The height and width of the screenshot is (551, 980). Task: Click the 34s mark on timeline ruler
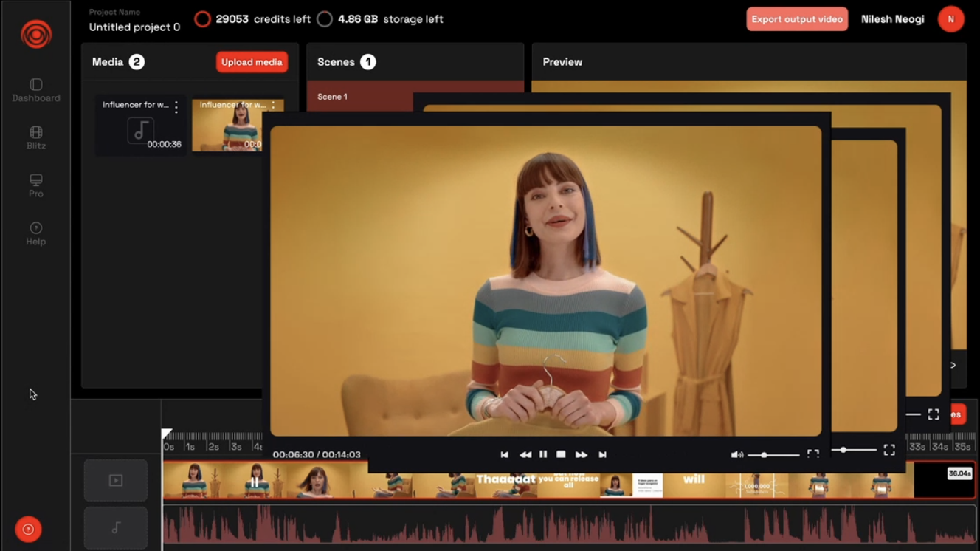[x=939, y=447]
